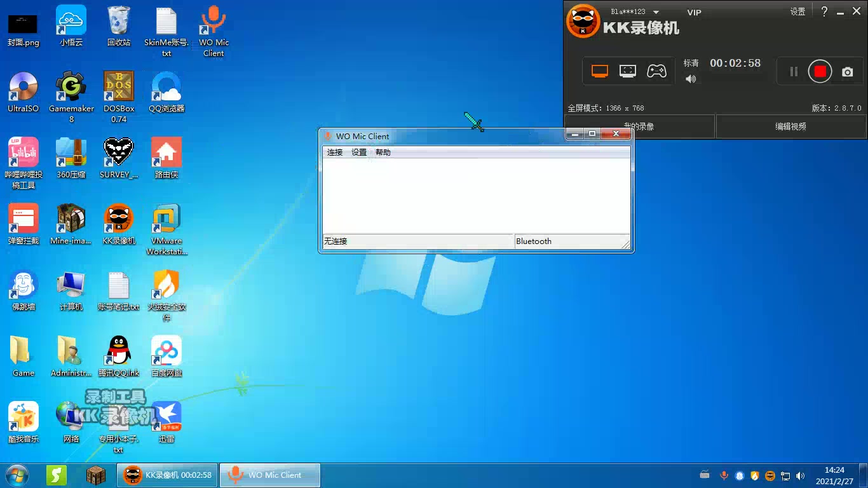Select the 小悟云 desktop shortcut
Viewport: 868px width, 488px height.
pyautogui.click(x=71, y=27)
